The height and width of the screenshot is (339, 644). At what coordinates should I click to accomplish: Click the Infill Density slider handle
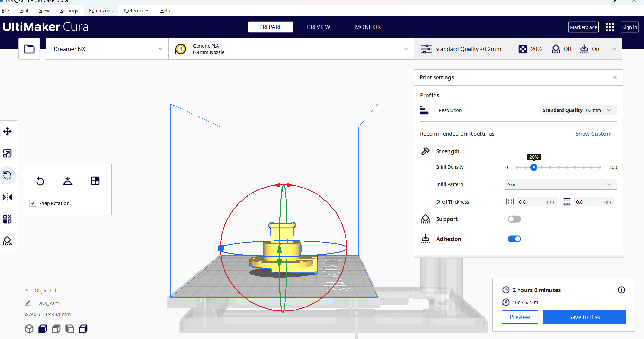tap(534, 167)
